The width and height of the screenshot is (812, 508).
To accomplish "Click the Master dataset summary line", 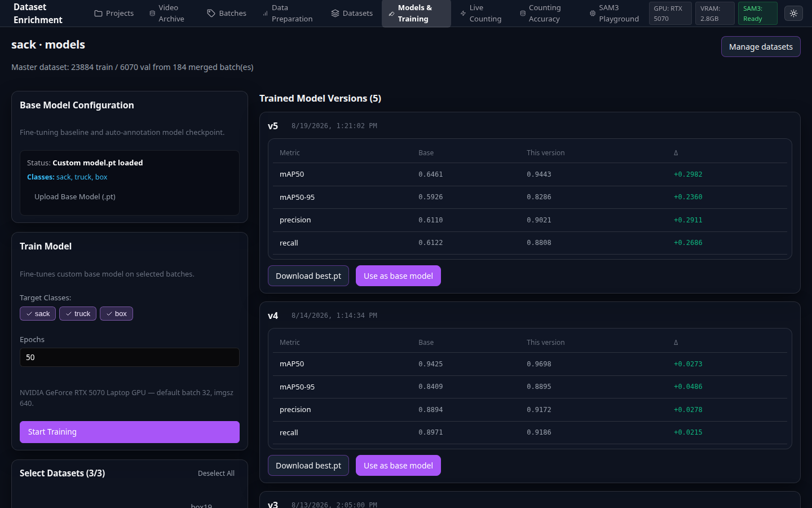I will click(133, 67).
